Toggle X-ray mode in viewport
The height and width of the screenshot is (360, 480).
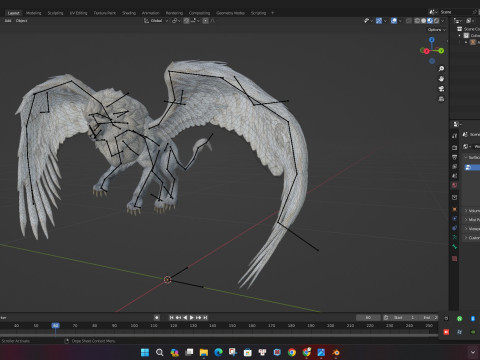409,21
